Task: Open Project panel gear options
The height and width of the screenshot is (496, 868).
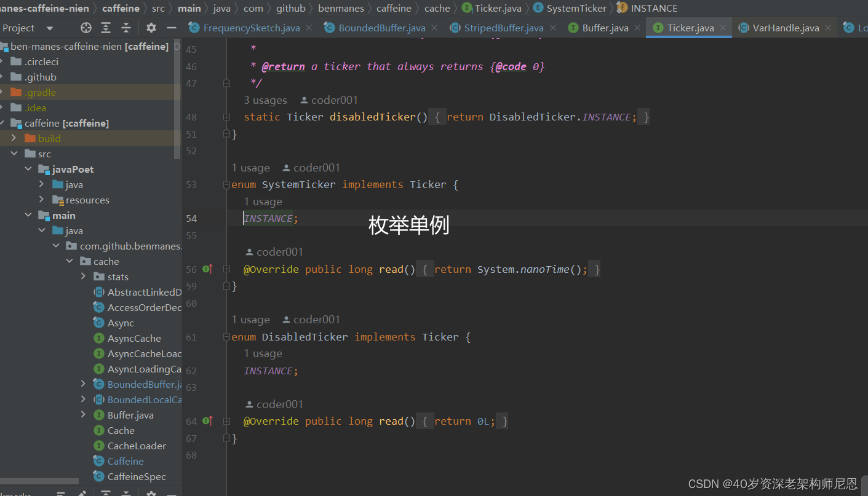Action: [x=151, y=28]
